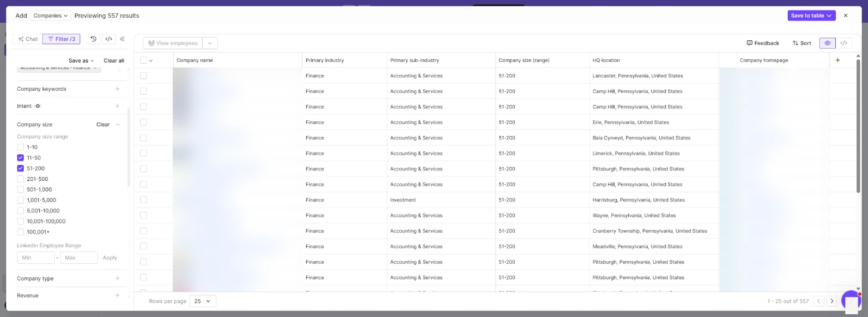Image resolution: width=868 pixels, height=317 pixels.
Task: Open Rows per page dropdown
Action: [203, 301]
